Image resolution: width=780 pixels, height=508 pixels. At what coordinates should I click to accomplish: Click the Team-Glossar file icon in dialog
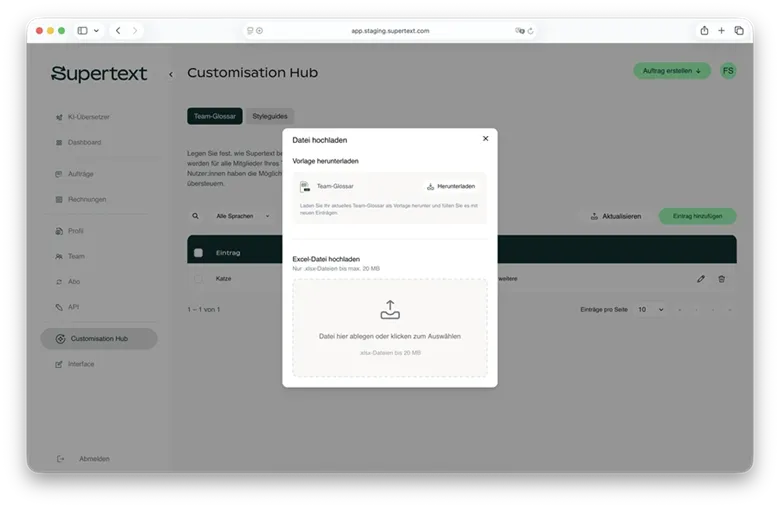point(305,187)
